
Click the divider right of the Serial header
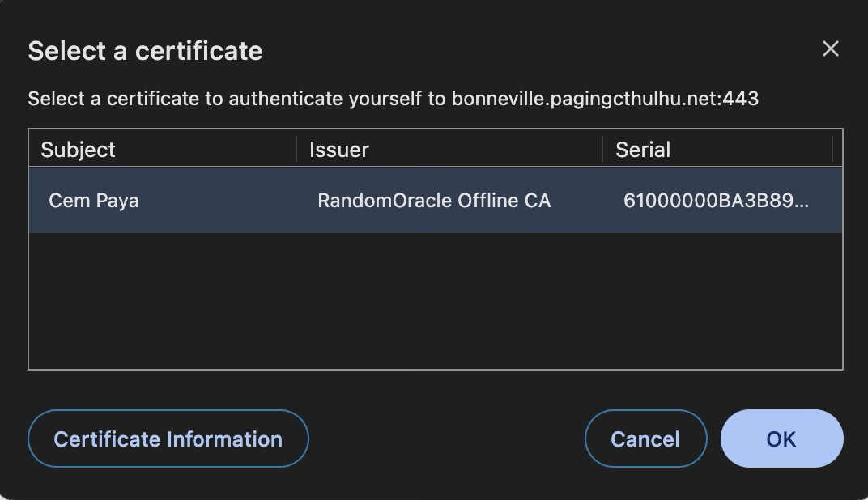coord(832,149)
